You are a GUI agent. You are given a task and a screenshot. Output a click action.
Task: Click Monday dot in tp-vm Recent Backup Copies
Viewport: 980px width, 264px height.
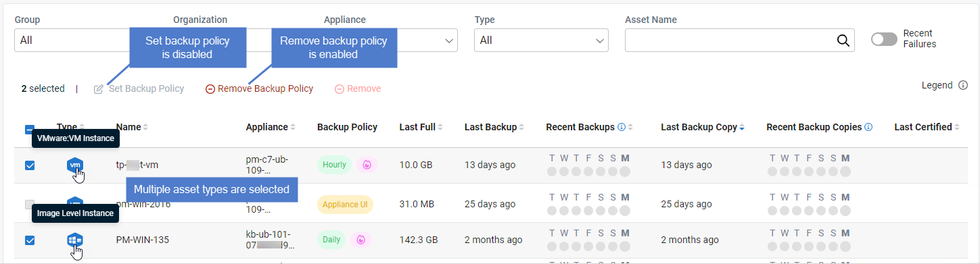(845, 171)
